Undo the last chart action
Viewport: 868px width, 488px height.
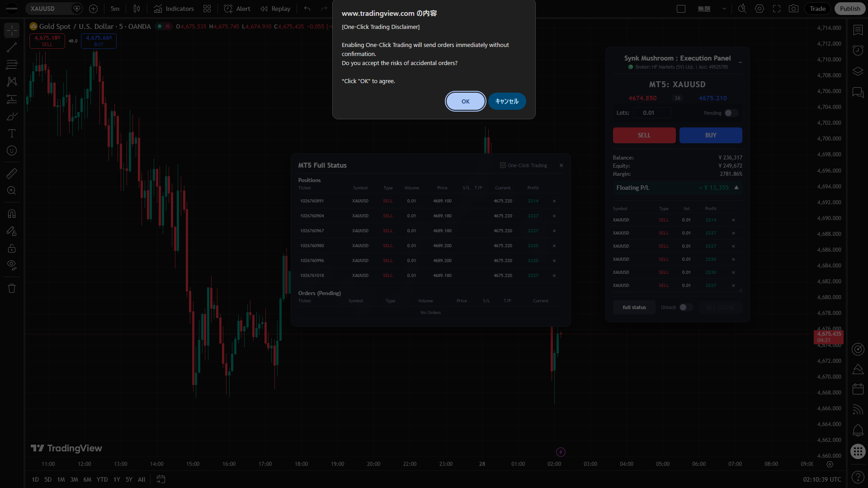click(307, 9)
